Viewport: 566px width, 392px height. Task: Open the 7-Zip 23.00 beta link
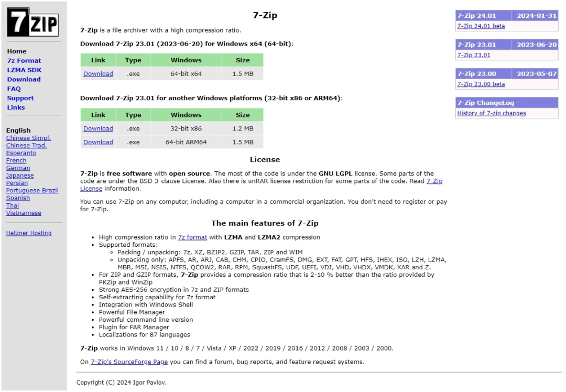(481, 84)
